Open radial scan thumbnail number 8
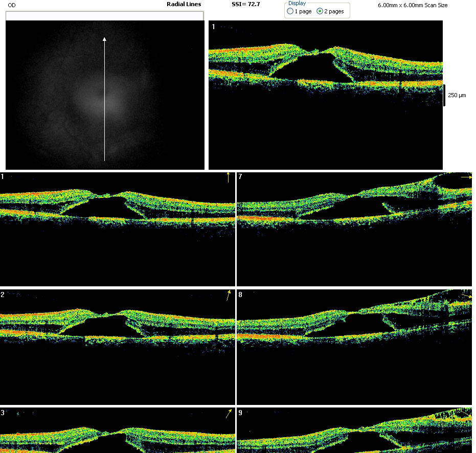 tap(354, 347)
